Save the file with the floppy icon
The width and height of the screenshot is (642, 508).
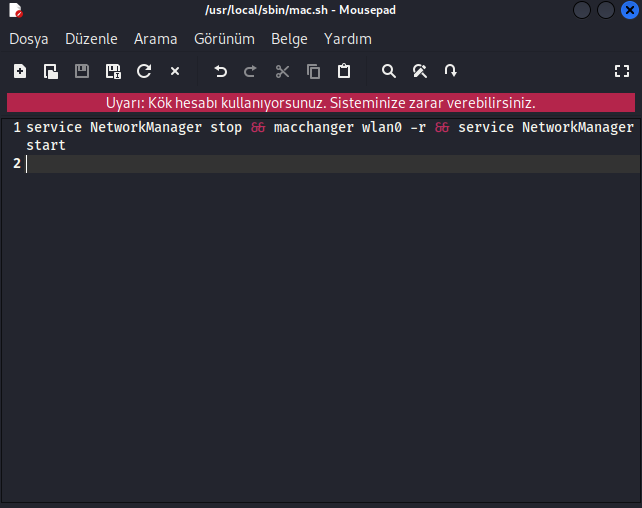coord(82,71)
